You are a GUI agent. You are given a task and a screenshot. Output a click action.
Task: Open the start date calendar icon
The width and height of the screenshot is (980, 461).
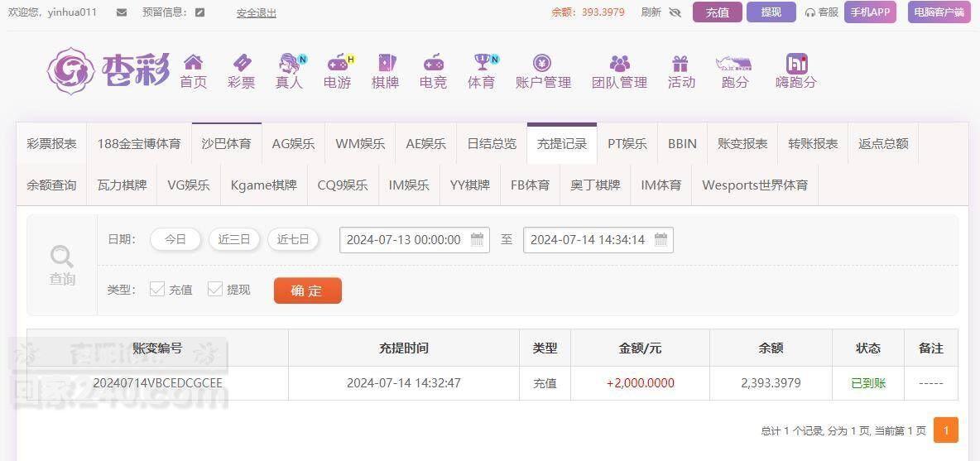click(477, 239)
